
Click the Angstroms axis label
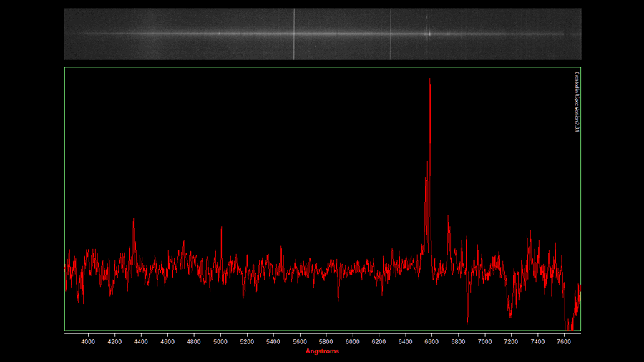click(x=323, y=351)
